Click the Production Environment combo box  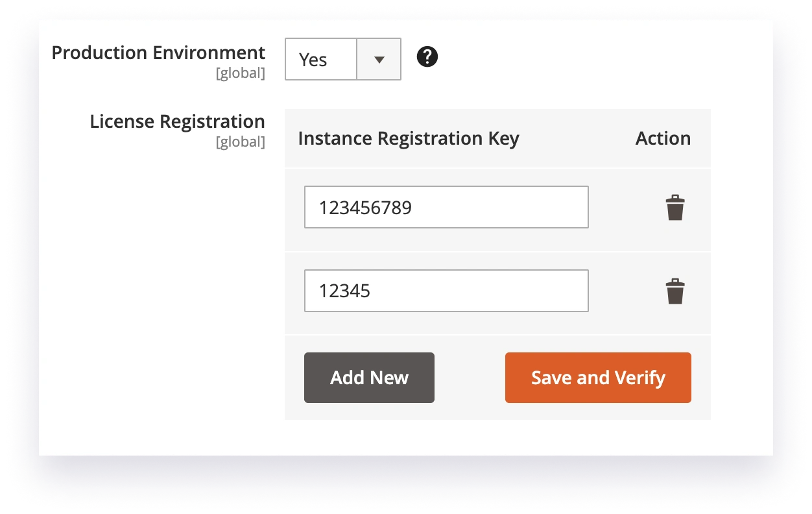click(x=343, y=59)
